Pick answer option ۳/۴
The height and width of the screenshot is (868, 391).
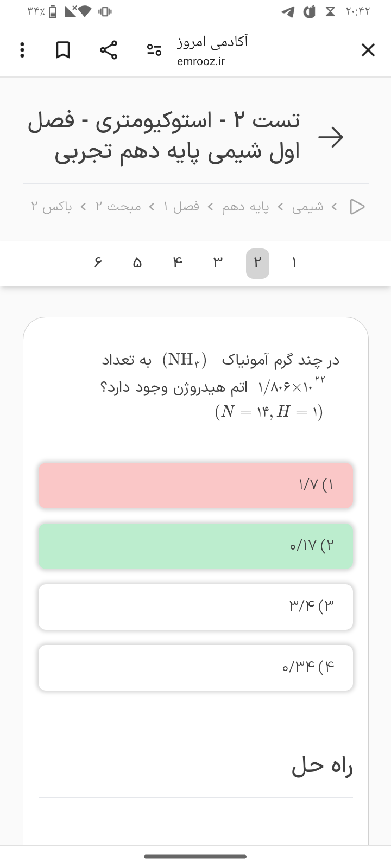(195, 607)
